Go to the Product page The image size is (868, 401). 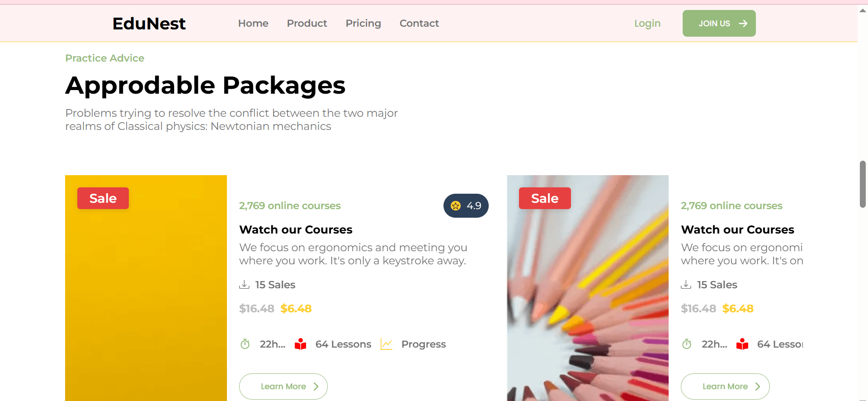point(307,23)
